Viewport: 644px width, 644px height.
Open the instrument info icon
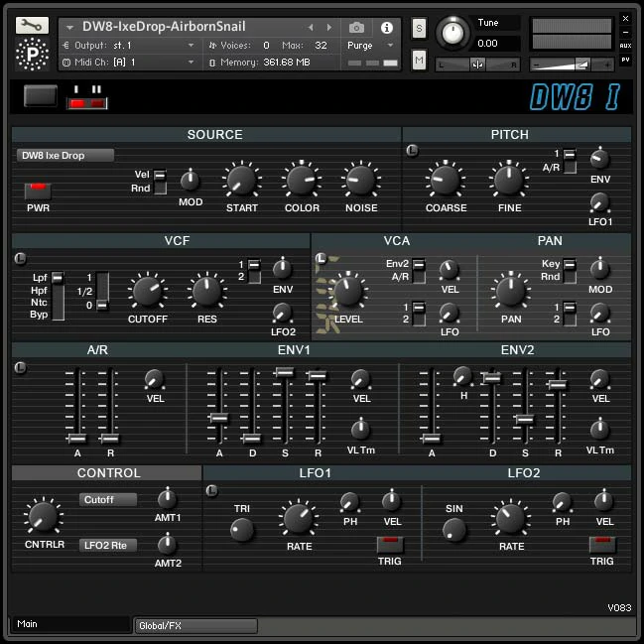[386, 28]
